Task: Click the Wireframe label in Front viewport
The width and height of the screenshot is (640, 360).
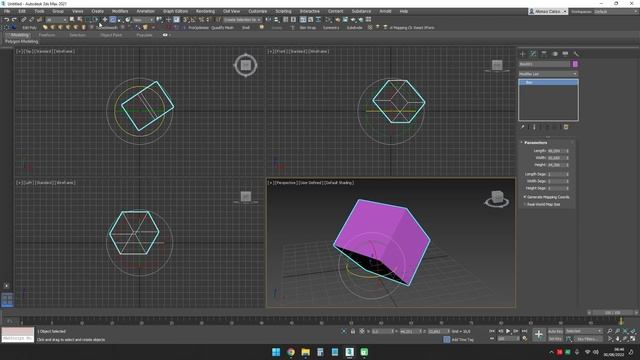Action: click(x=319, y=51)
